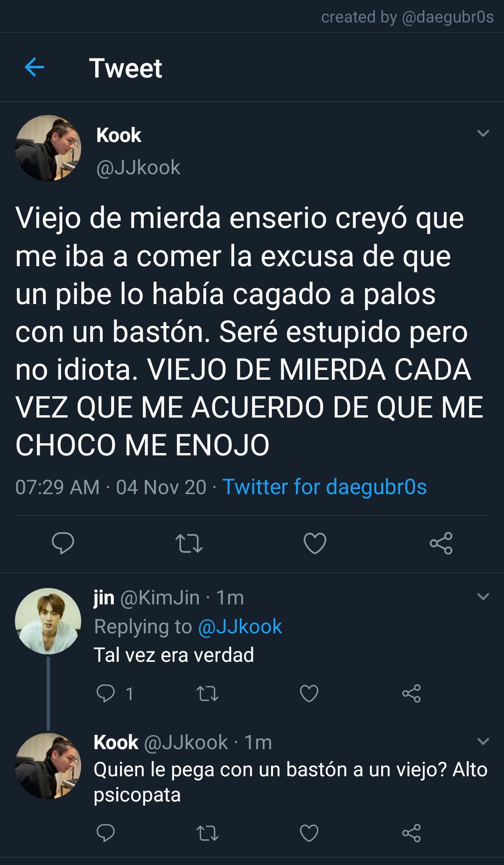The height and width of the screenshot is (865, 504).
Task: Open options chevron on Kook's reply
Action: pyautogui.click(x=483, y=741)
